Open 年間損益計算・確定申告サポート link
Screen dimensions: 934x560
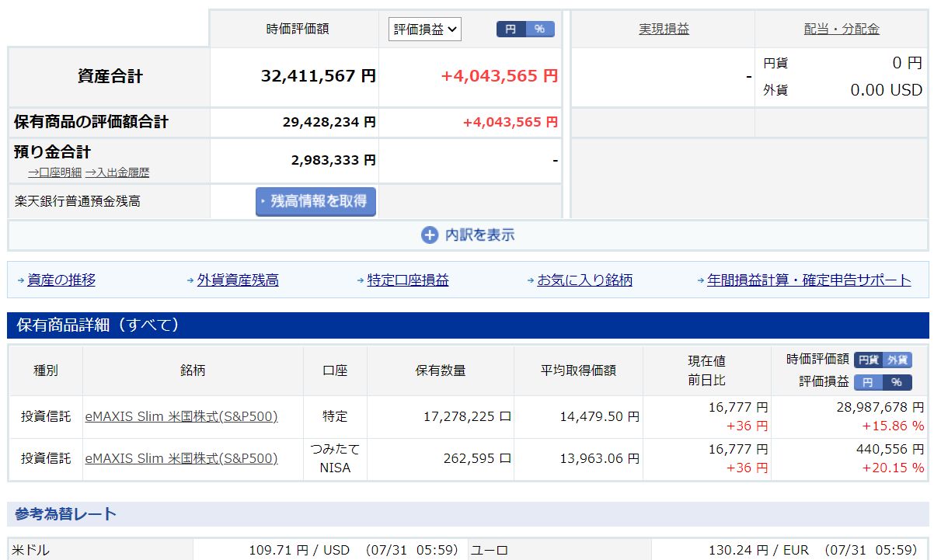pyautogui.click(x=809, y=280)
